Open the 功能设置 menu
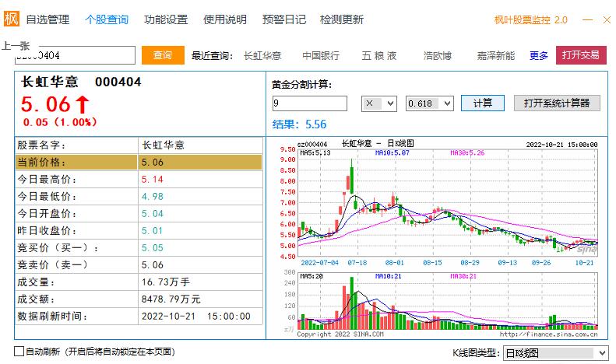 click(166, 19)
